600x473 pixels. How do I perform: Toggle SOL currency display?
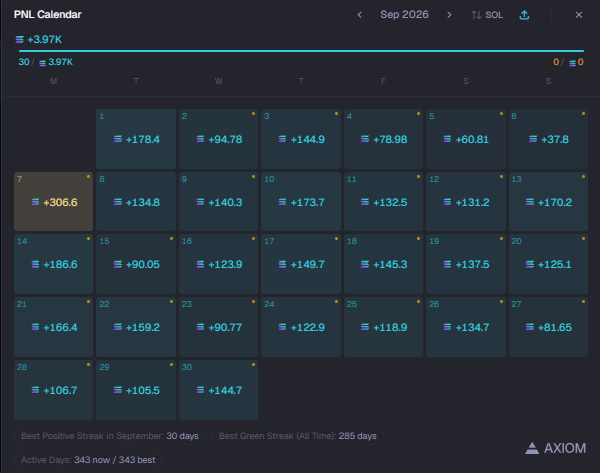click(x=487, y=15)
